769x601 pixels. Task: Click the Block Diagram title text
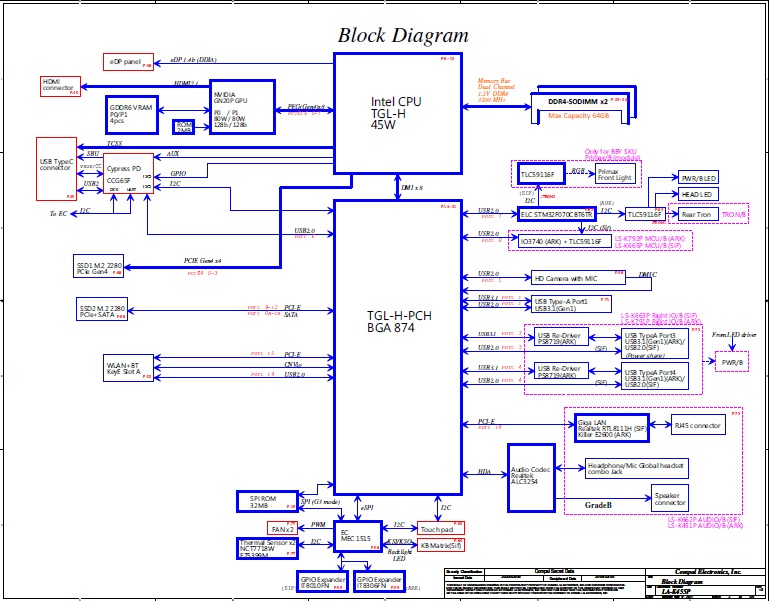(402, 35)
